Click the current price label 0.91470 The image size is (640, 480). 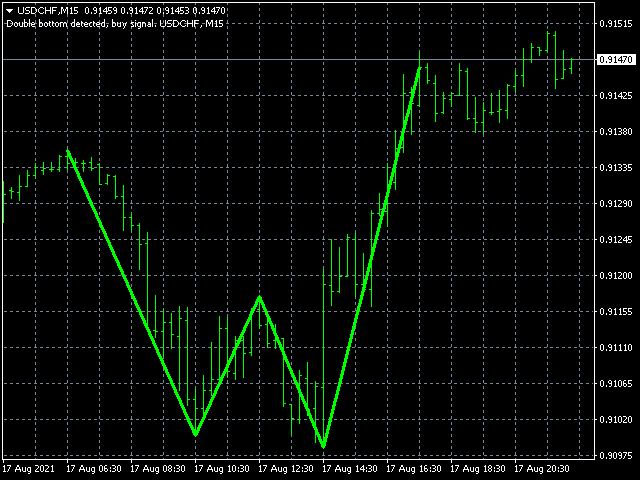pos(616,60)
